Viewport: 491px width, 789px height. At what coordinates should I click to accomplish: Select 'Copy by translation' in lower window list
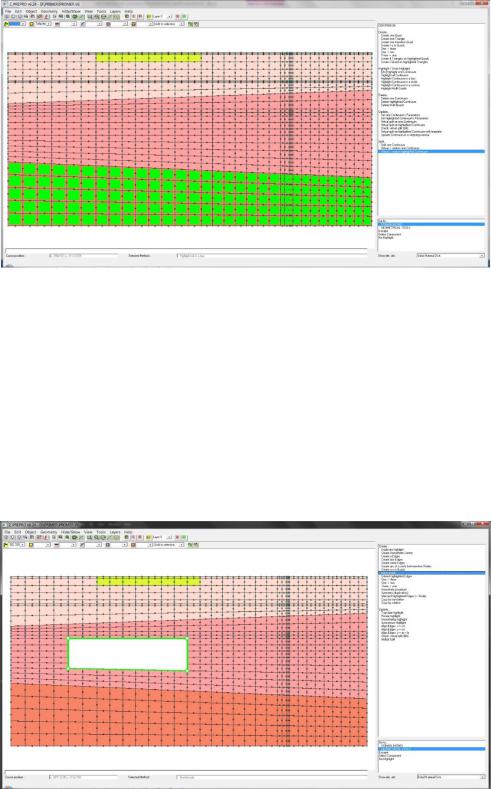coord(392,599)
